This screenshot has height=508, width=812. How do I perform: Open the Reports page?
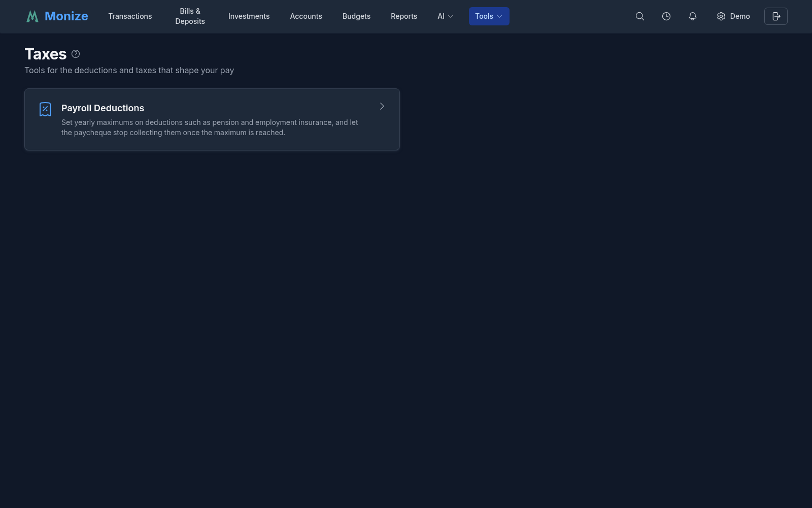(x=404, y=16)
